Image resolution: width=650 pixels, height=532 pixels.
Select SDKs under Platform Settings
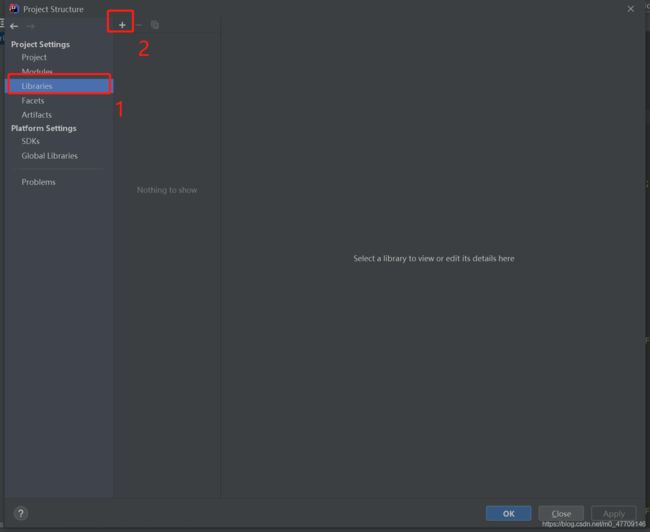[31, 141]
